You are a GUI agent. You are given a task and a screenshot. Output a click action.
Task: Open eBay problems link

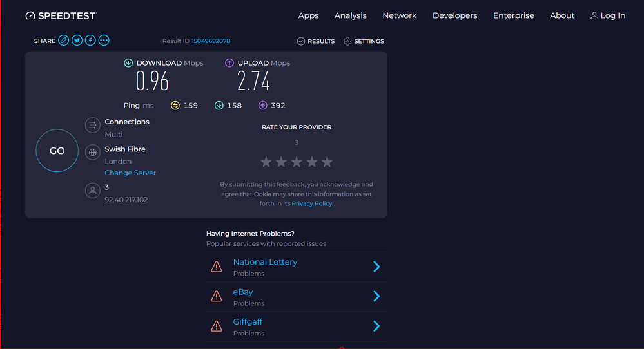coord(243,292)
